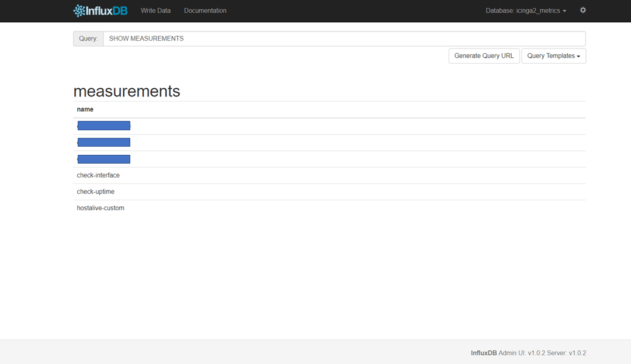The image size is (631, 364).
Task: Click the Query: label
Action: point(88,39)
